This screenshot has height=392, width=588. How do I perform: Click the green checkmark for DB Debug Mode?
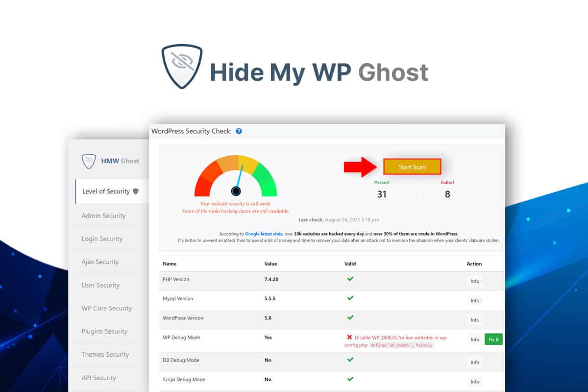tap(350, 360)
